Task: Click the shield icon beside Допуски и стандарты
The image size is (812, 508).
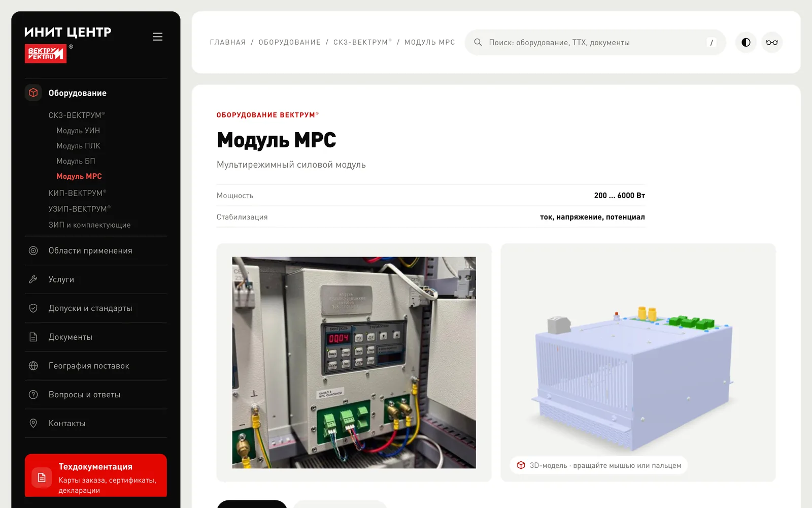Action: 33,308
